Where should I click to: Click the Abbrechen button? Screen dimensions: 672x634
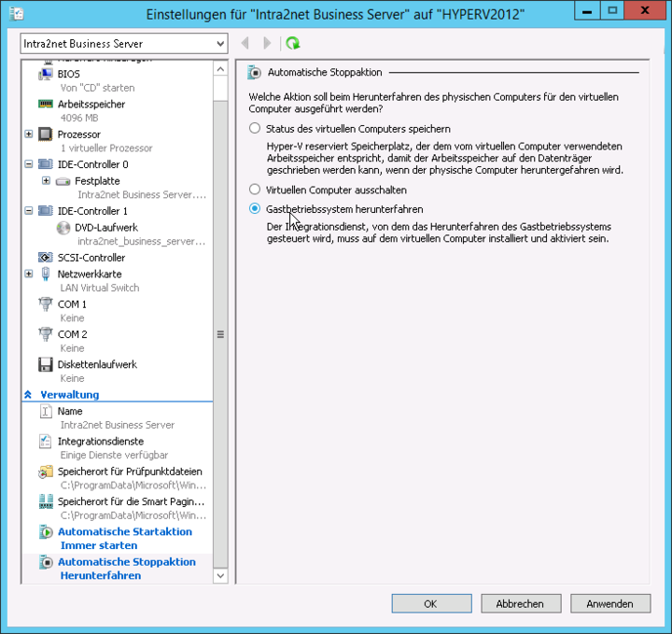click(521, 603)
